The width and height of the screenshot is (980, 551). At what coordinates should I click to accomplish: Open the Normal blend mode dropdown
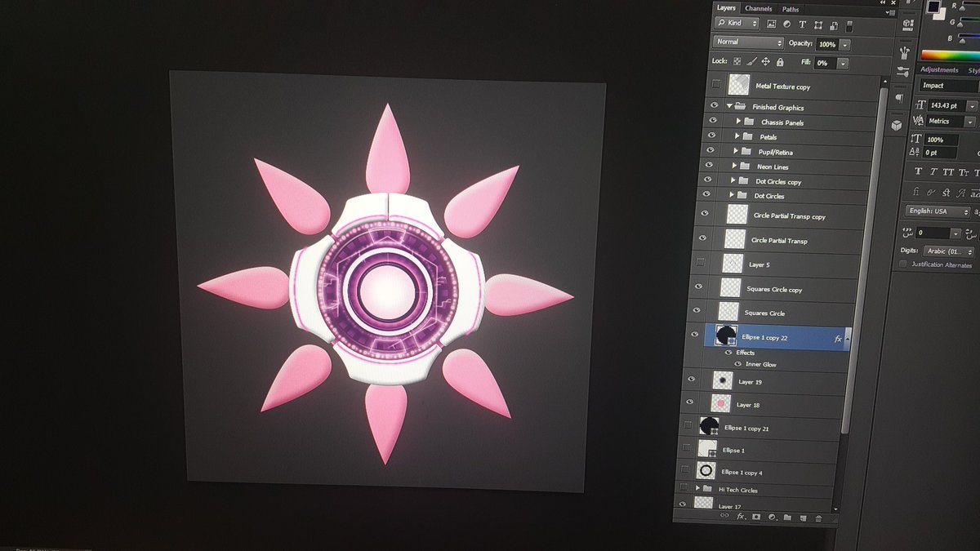coord(748,42)
